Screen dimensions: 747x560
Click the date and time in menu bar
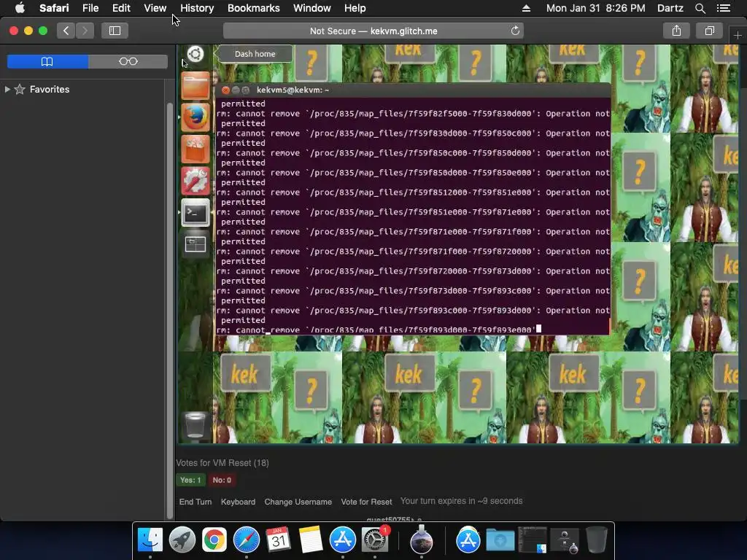click(595, 8)
